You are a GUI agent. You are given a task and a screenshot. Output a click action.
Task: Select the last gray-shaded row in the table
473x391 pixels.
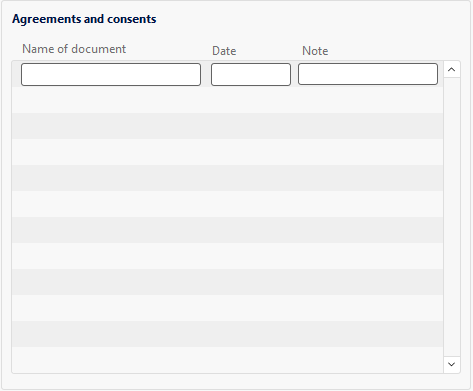(227, 334)
